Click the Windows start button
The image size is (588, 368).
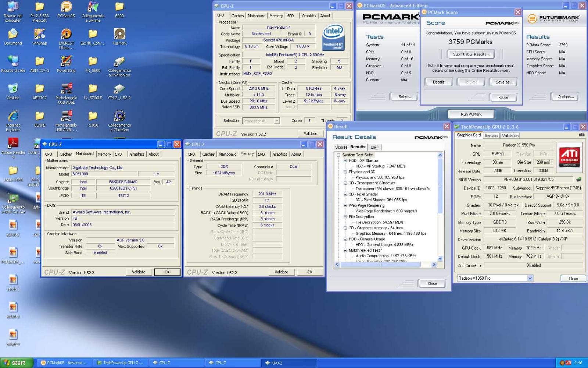point(17,363)
